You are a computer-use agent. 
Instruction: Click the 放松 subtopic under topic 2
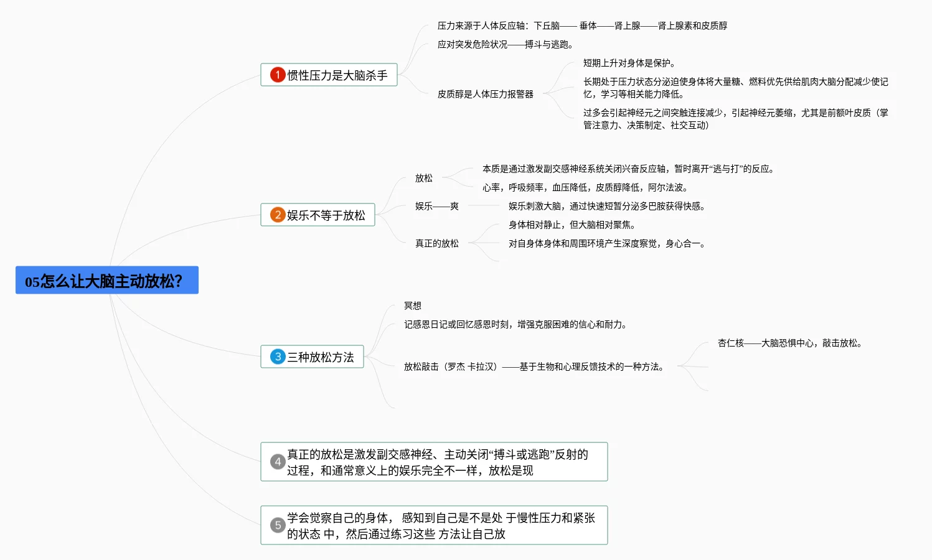pyautogui.click(x=423, y=179)
